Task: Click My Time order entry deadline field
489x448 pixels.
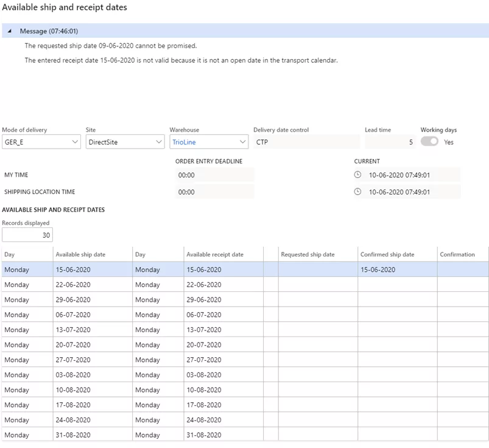Action: pos(214,175)
